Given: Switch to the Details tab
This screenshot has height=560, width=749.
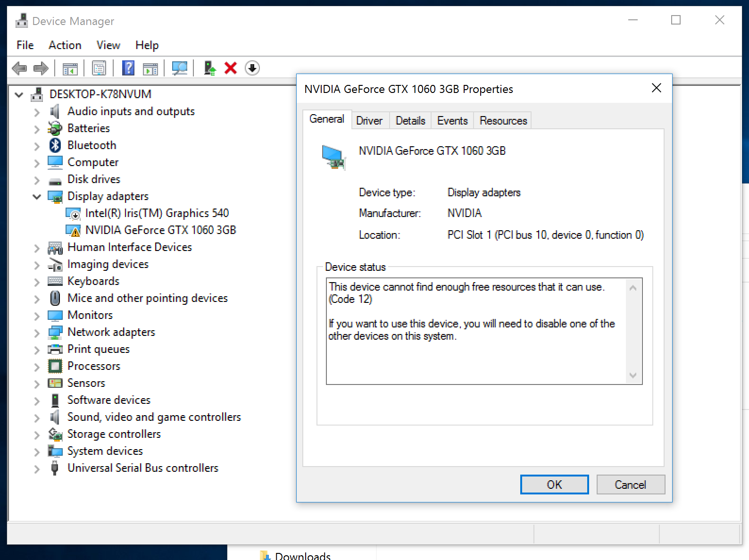Looking at the screenshot, I should pos(410,121).
